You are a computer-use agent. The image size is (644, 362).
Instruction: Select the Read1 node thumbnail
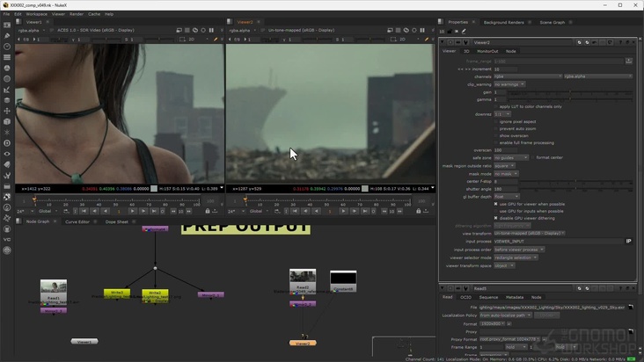click(54, 287)
